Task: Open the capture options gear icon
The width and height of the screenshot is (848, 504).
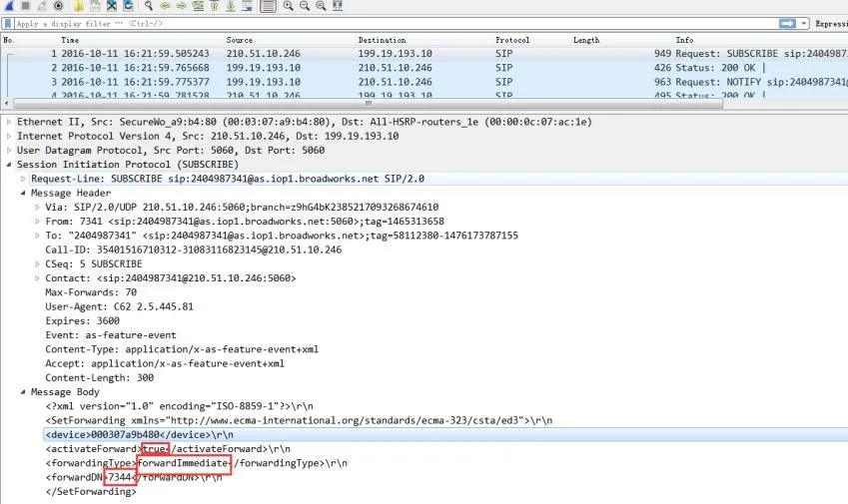Action: pyautogui.click(x=59, y=6)
